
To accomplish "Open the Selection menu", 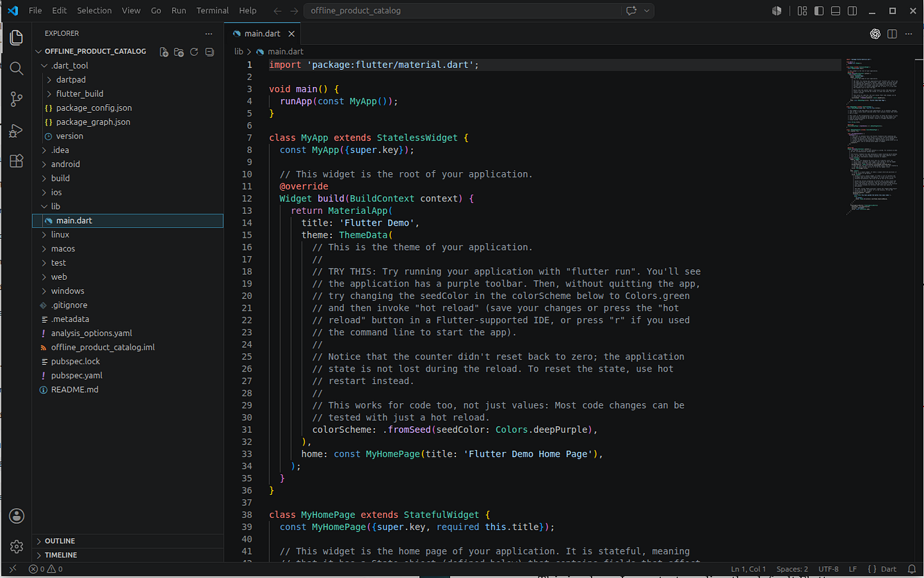I will 94,11.
